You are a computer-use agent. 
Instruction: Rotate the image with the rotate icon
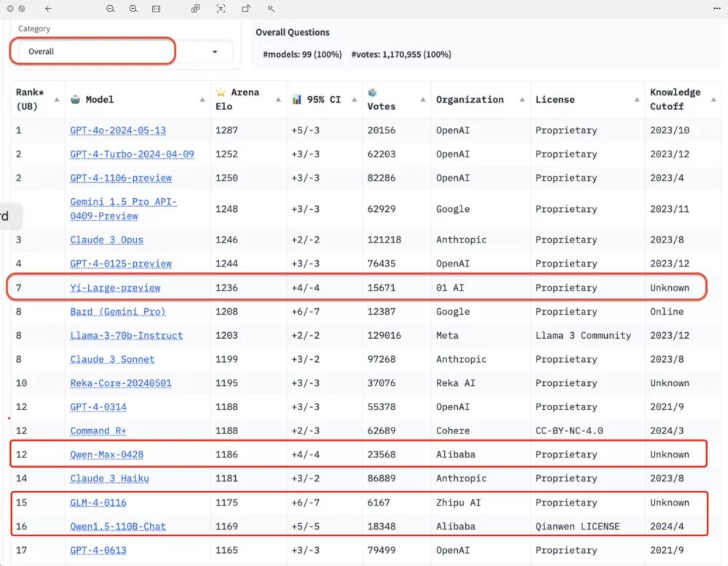tap(246, 8)
